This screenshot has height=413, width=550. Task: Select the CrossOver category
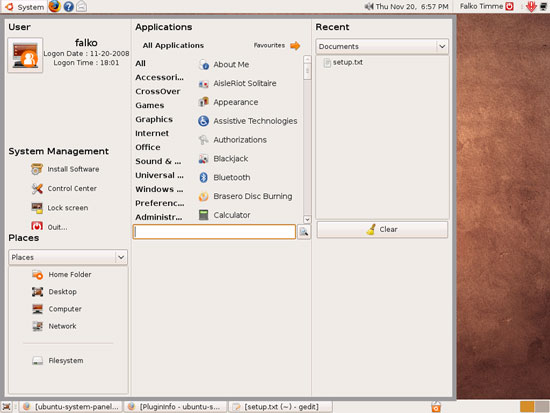(x=158, y=92)
